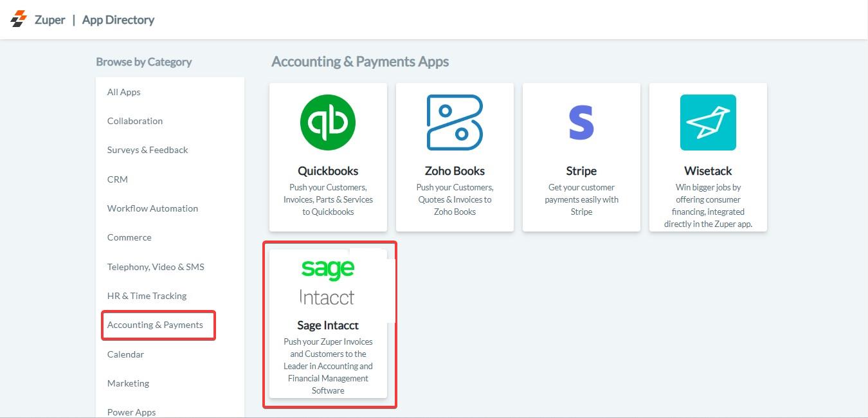The height and width of the screenshot is (418, 868).
Task: Open the highlighted Sage Intacct card
Action: [x=328, y=325]
